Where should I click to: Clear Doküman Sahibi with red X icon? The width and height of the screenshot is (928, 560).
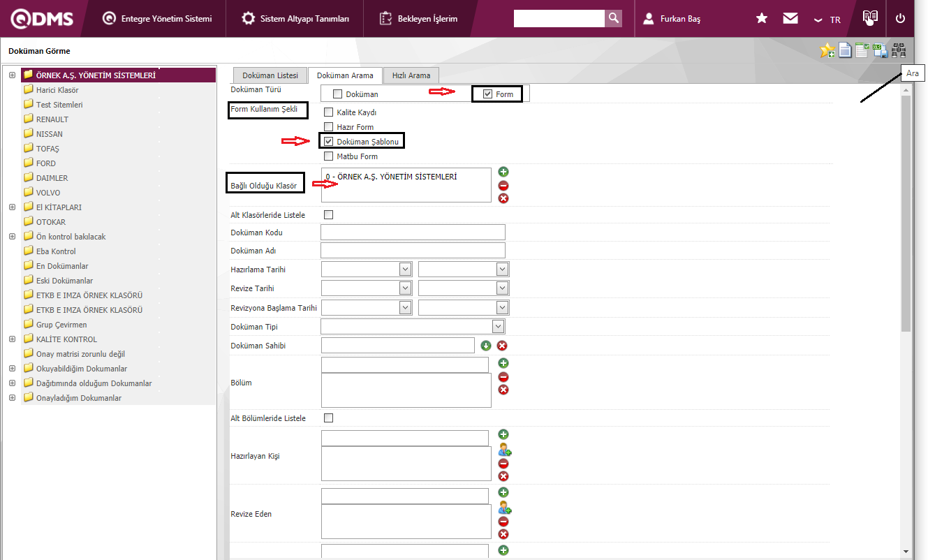501,346
